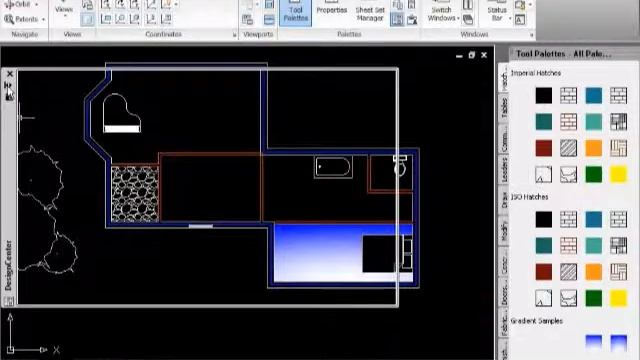This screenshot has height=360, width=640.
Task: Open the Hatch tab in Tool Palettes
Action: click(504, 79)
